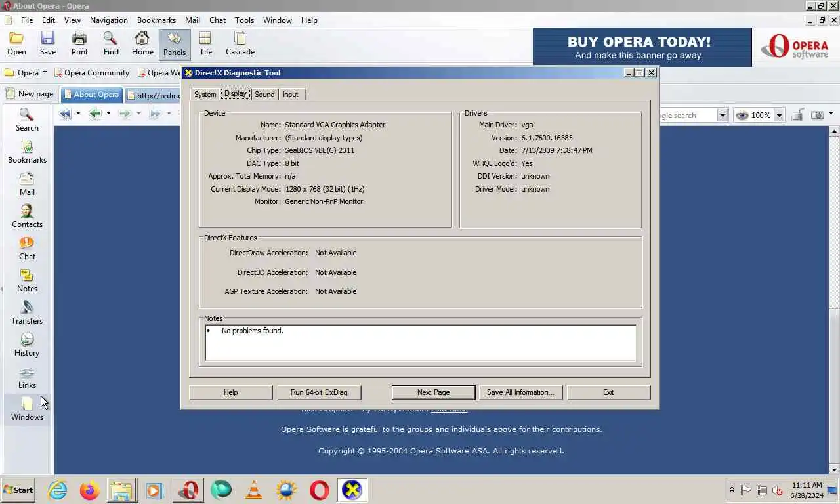840x504 pixels.
Task: Open the Tools menu
Action: click(x=244, y=20)
